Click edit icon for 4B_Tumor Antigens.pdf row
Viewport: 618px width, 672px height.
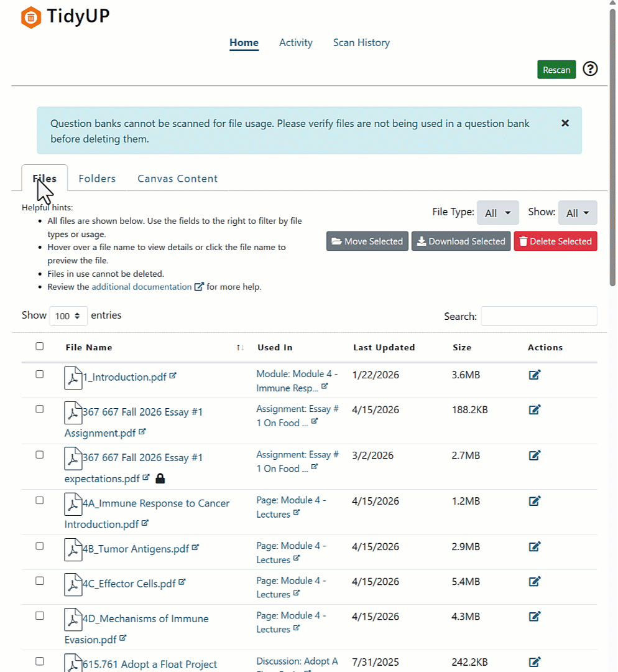pos(535,546)
